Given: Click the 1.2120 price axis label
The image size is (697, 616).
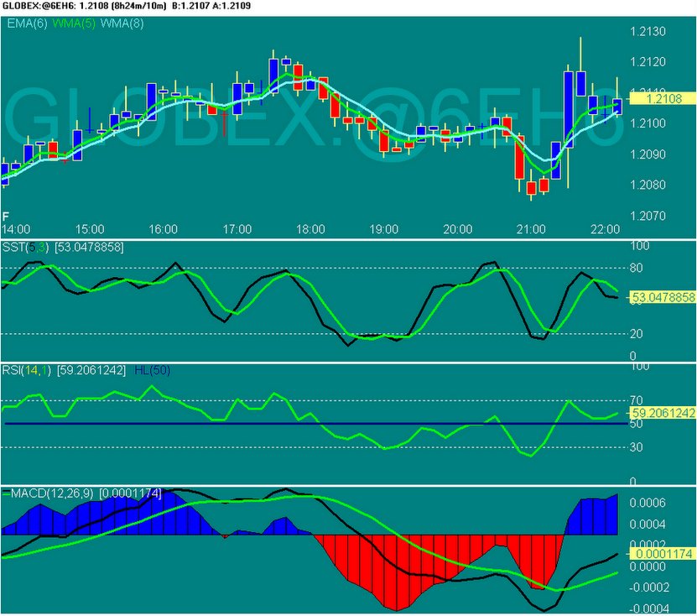Looking at the screenshot, I should 648,62.
